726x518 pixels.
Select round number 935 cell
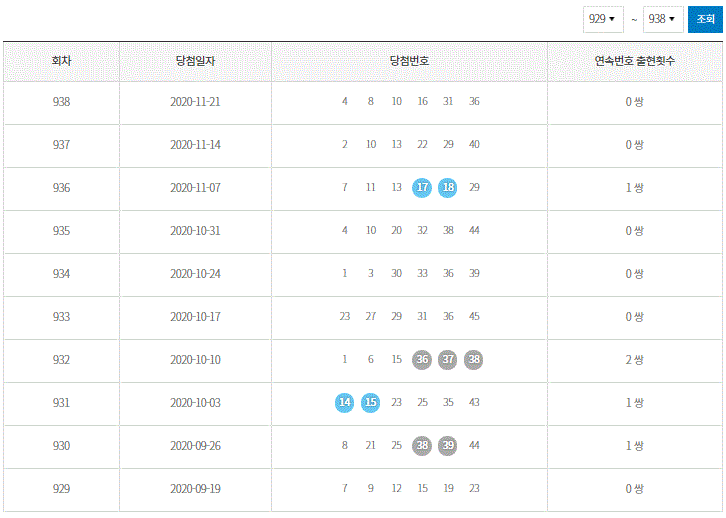click(x=61, y=231)
